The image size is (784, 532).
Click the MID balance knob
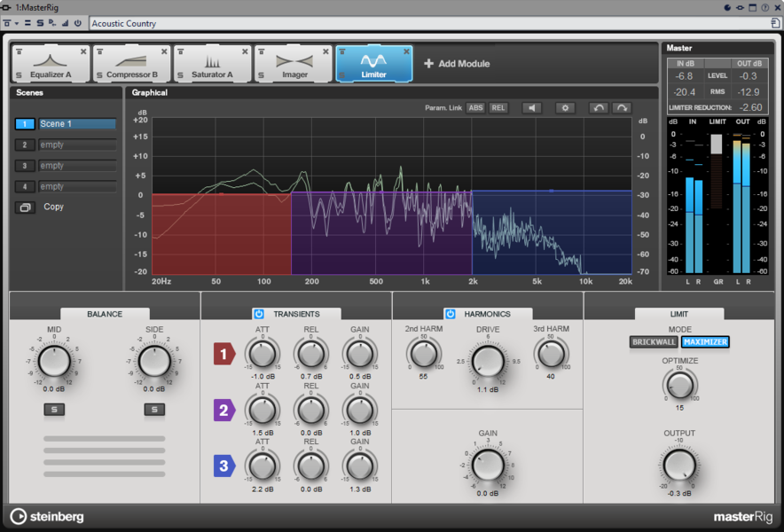54,362
